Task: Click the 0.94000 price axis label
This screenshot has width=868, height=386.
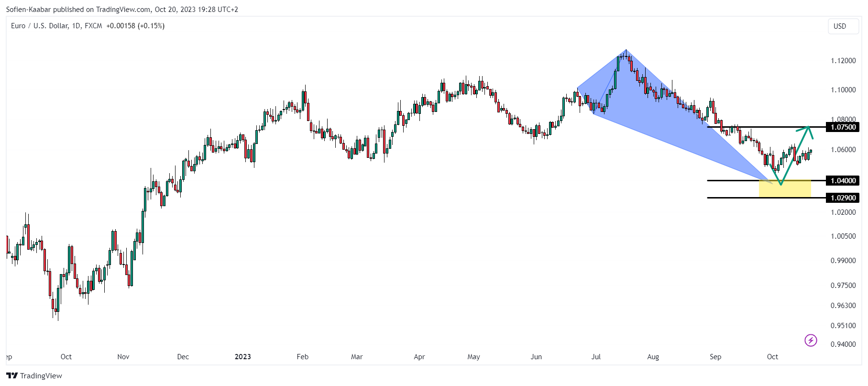Action: point(843,344)
